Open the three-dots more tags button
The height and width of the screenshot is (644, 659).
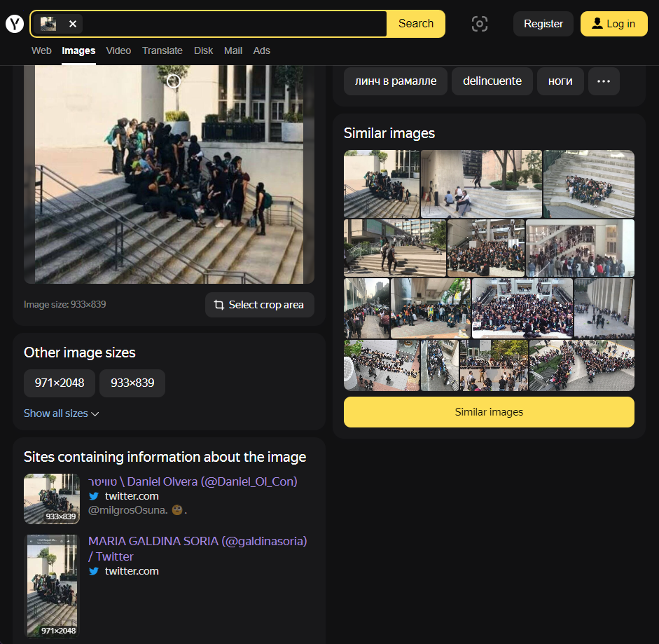click(x=604, y=81)
